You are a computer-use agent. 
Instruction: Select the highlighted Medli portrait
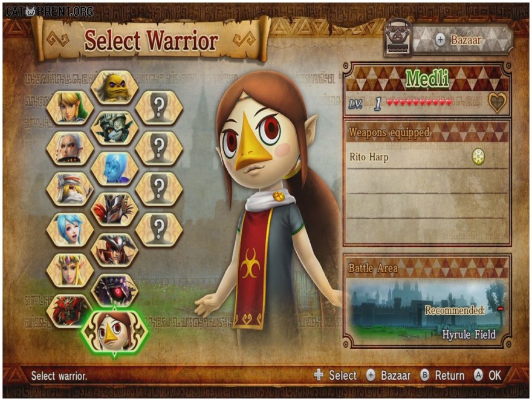pyautogui.click(x=115, y=331)
